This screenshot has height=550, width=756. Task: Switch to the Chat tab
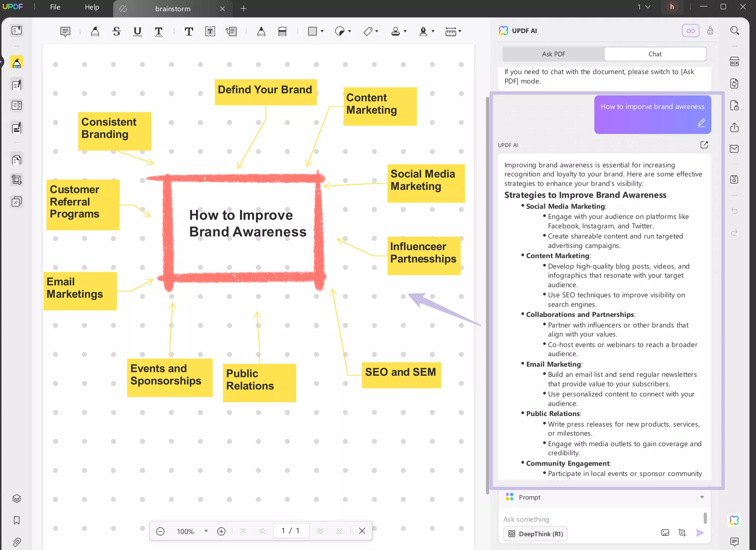click(655, 54)
